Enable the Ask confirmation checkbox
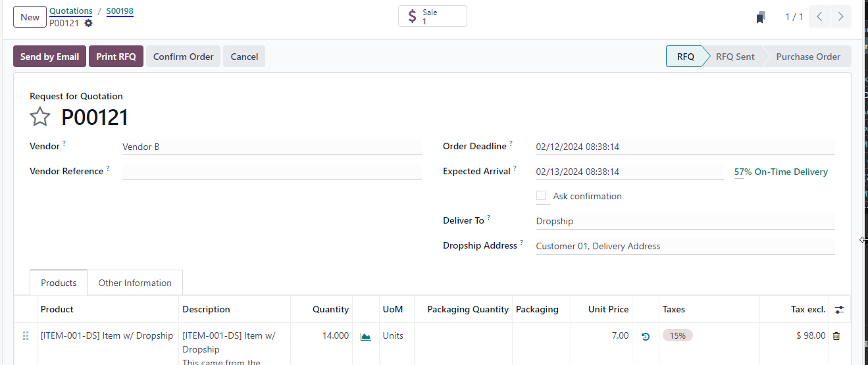 click(541, 196)
